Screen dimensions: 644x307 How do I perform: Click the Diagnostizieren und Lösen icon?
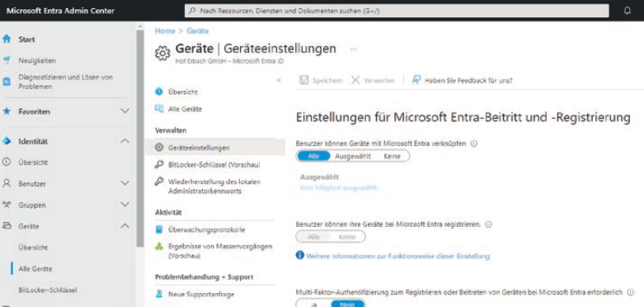[x=6, y=82]
